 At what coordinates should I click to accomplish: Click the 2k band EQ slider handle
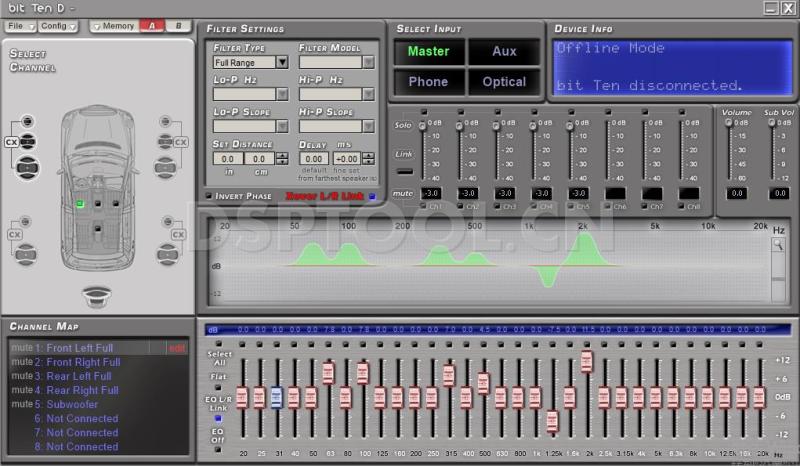point(587,361)
